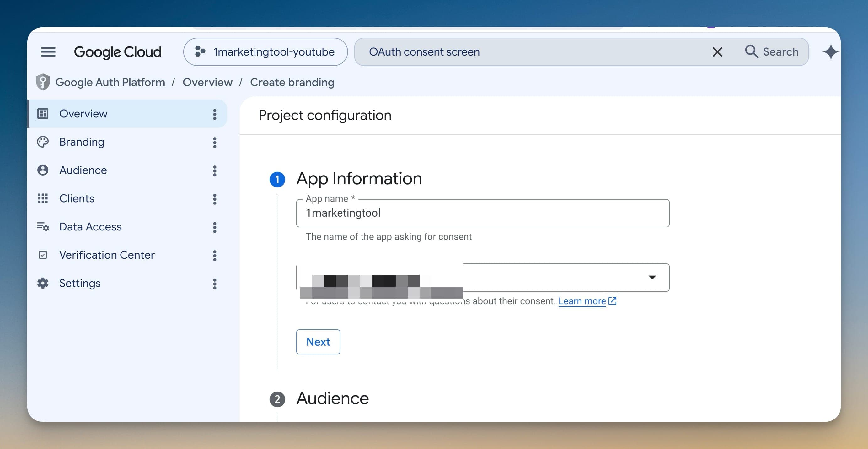
Task: Select Overview in the sidebar
Action: point(127,114)
